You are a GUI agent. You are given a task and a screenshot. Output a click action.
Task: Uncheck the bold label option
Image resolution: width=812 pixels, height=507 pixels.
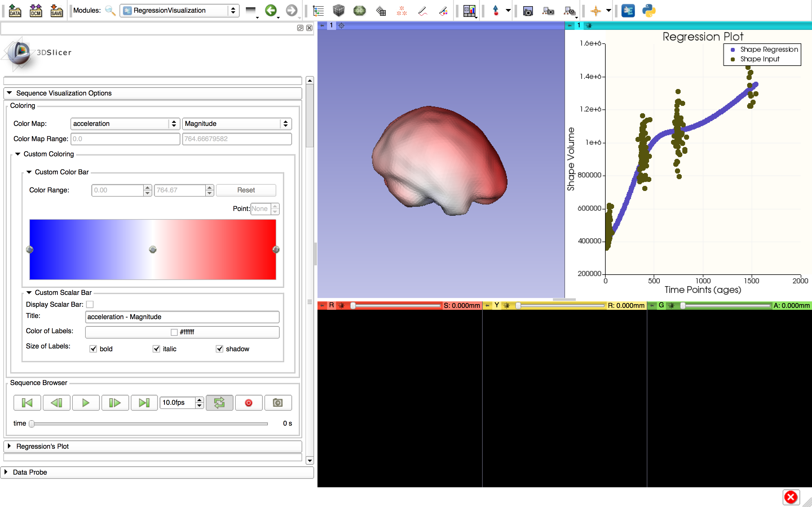pyautogui.click(x=93, y=349)
